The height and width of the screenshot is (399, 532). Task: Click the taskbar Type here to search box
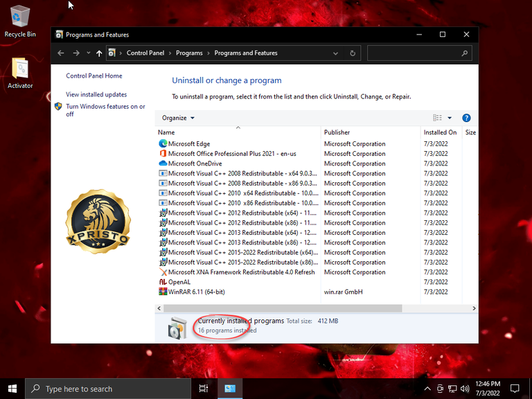(108, 389)
